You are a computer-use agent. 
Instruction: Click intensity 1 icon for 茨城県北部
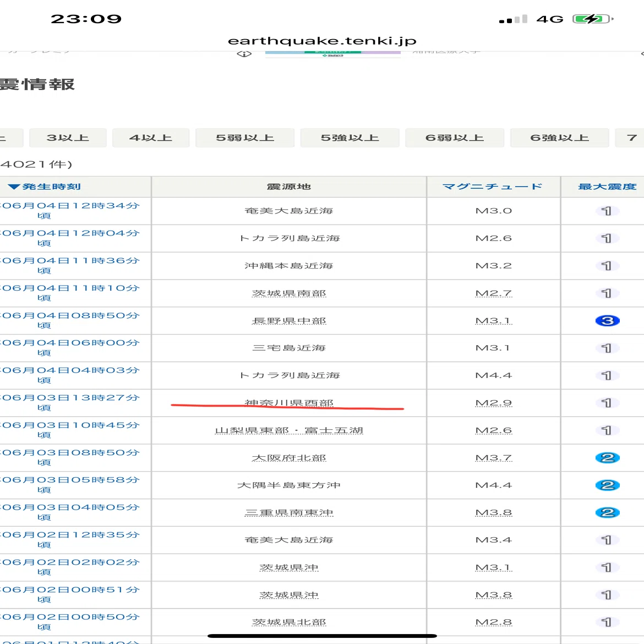click(607, 622)
